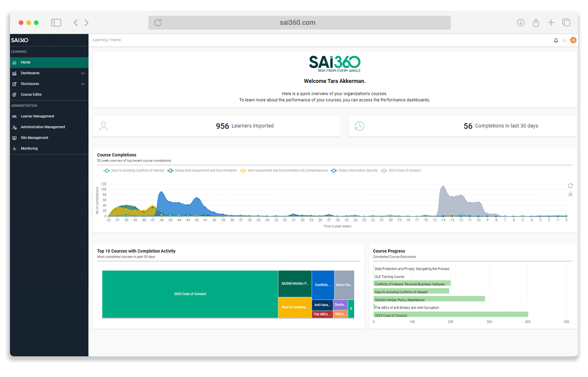
Task: Show browser tab overview icon
Action: (x=567, y=23)
